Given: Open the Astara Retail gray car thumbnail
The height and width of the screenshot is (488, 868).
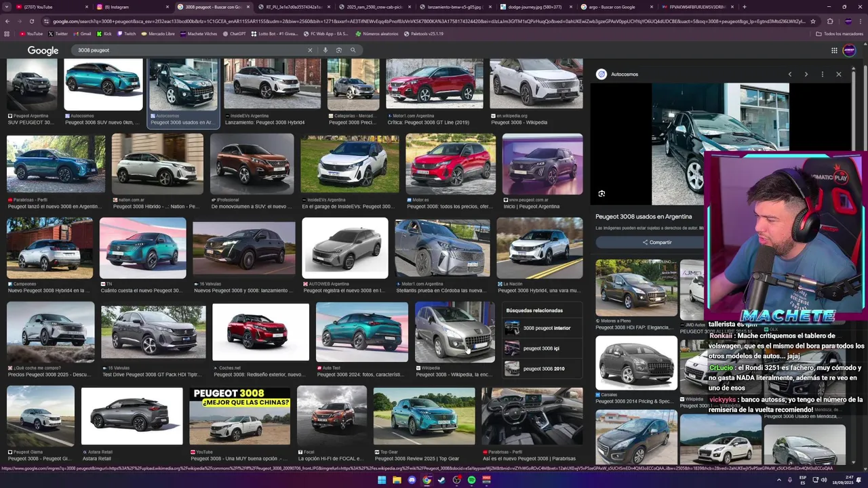Looking at the screenshot, I should coord(132,415).
